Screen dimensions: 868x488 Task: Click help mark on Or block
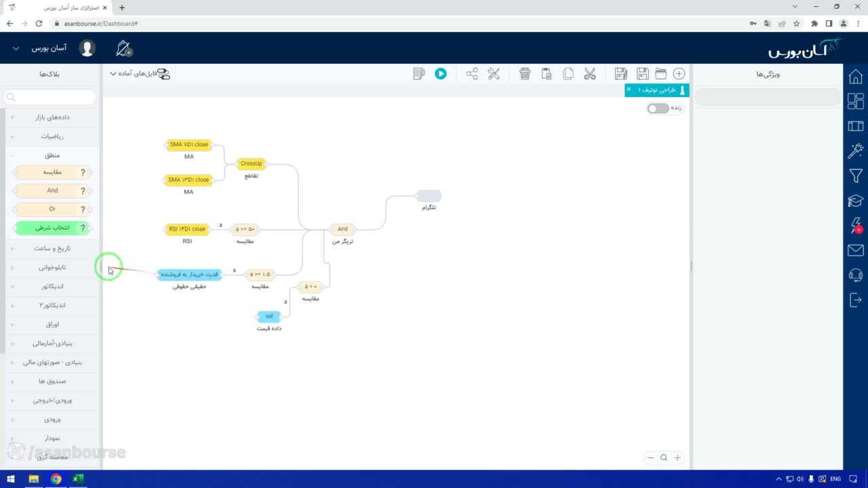pyautogui.click(x=83, y=209)
